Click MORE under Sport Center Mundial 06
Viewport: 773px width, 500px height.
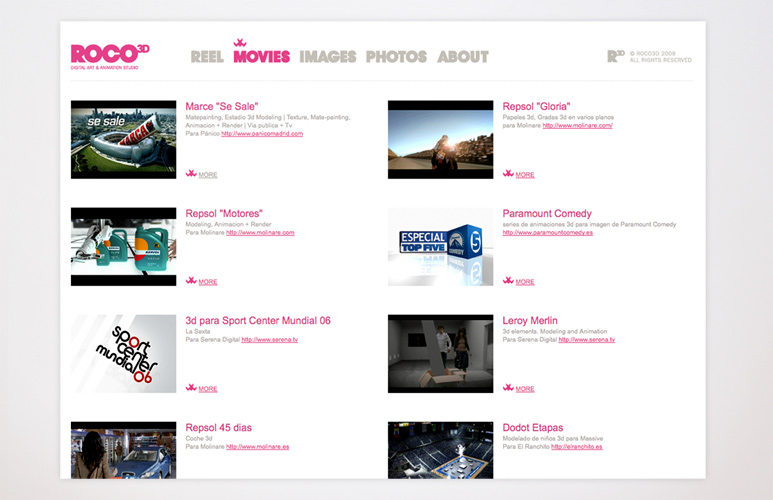(208, 389)
